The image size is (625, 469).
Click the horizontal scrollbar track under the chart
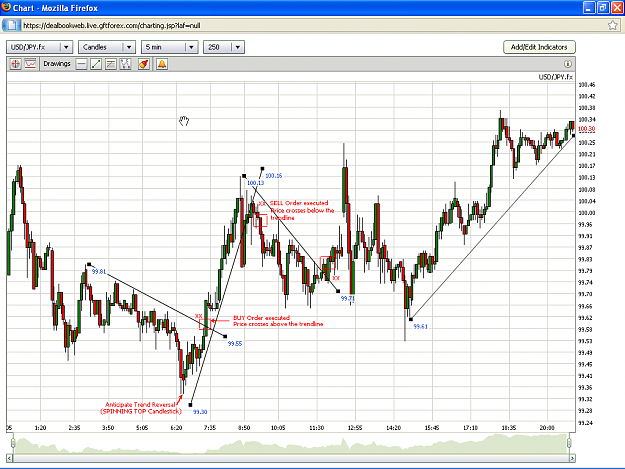point(291,458)
